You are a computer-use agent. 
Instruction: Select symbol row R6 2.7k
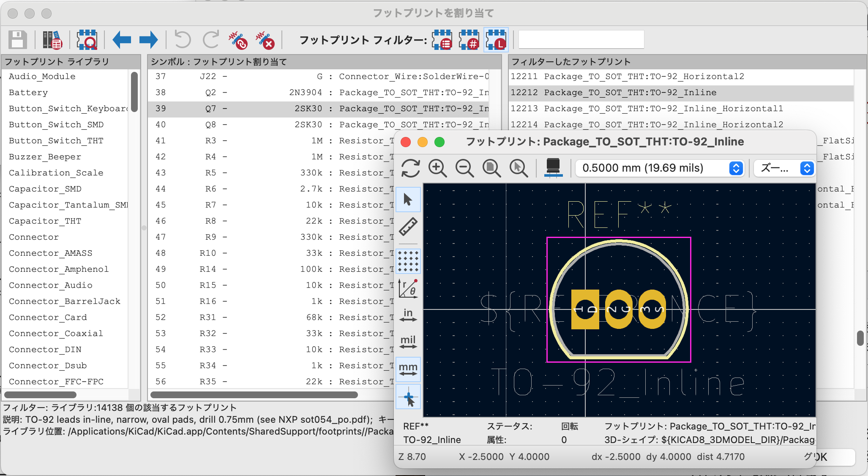271,189
